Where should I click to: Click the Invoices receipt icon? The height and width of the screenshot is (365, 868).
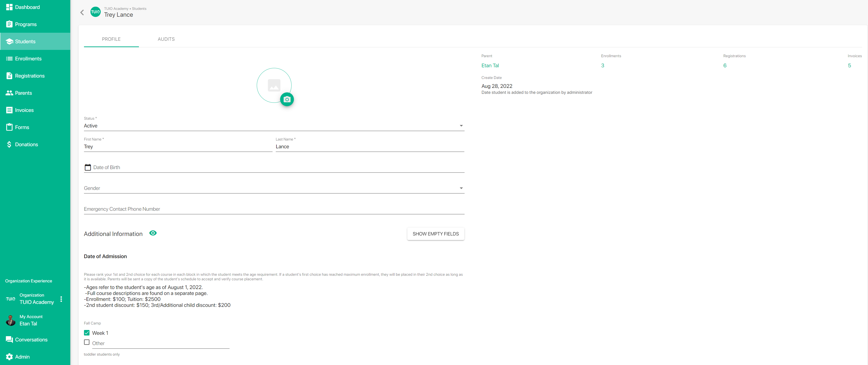9,110
